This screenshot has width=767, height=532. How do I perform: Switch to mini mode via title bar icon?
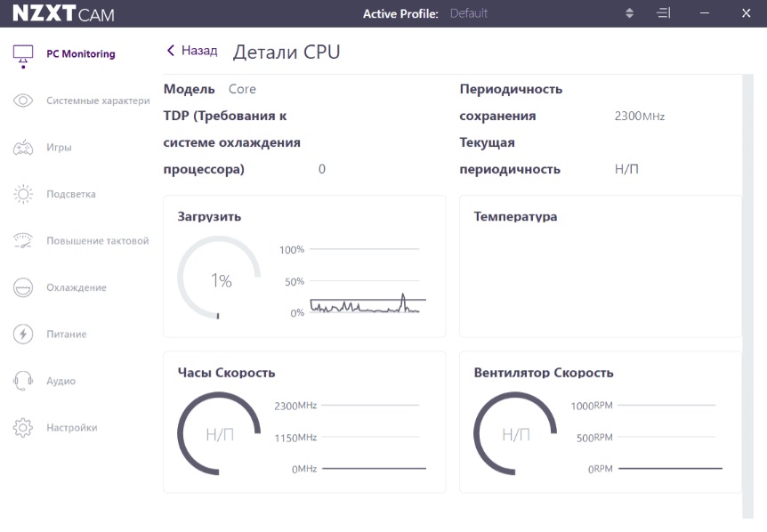tap(664, 13)
